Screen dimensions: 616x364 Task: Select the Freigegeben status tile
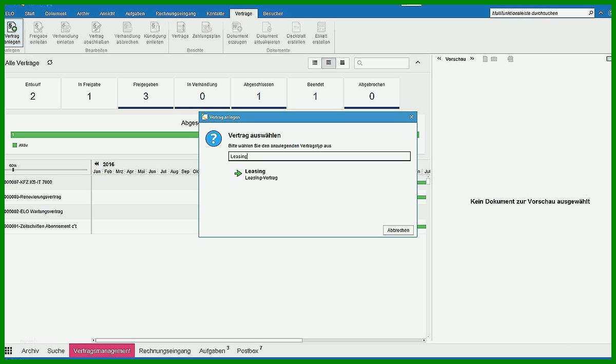(146, 93)
